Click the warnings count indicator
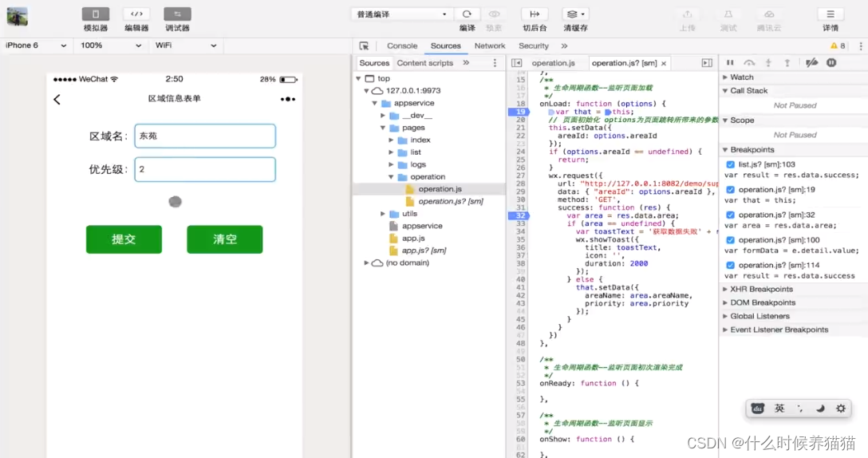 (x=838, y=46)
